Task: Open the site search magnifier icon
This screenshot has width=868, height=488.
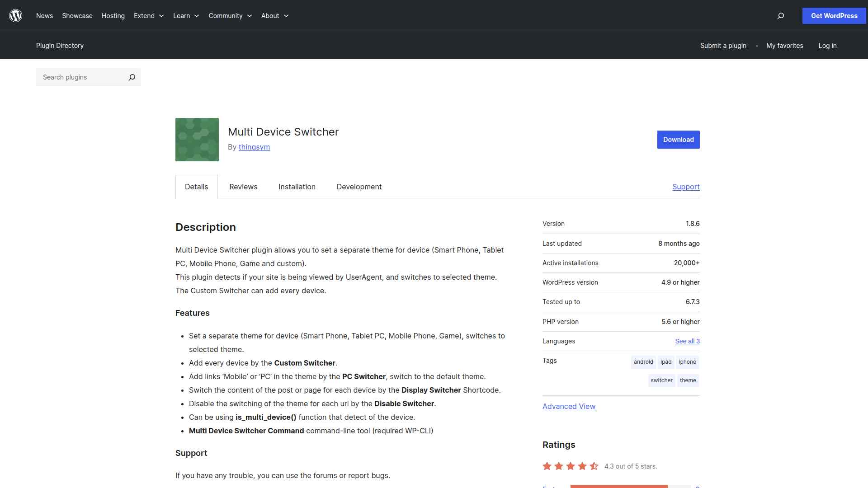Action: [x=780, y=16]
